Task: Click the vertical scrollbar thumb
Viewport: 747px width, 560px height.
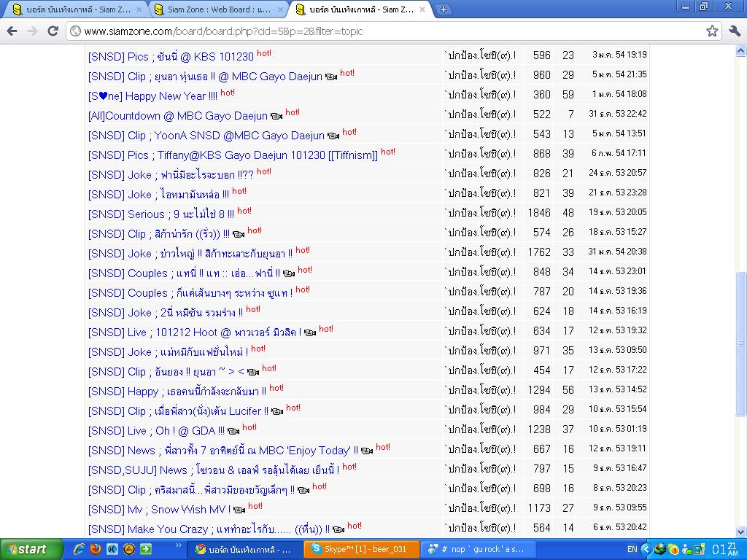Action: 741,344
